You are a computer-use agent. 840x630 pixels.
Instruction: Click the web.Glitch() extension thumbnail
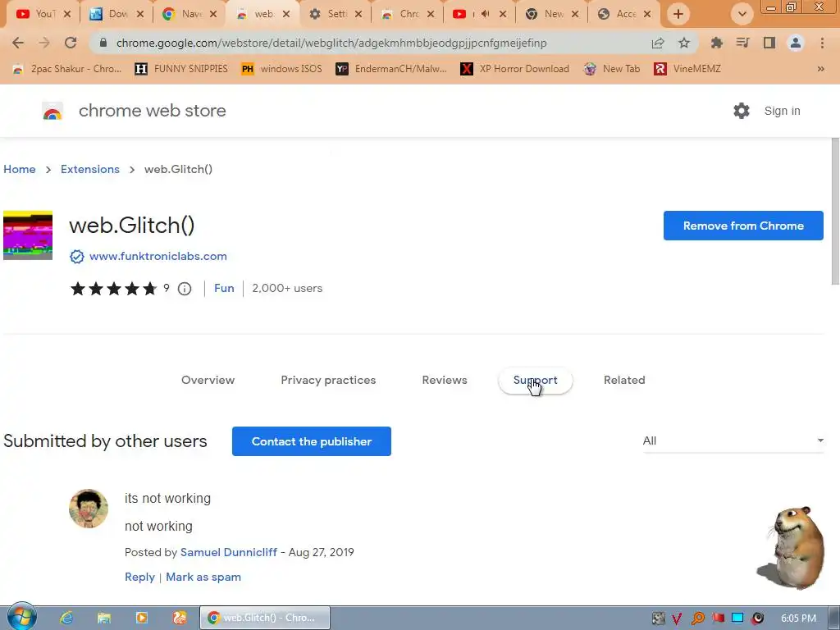28,235
